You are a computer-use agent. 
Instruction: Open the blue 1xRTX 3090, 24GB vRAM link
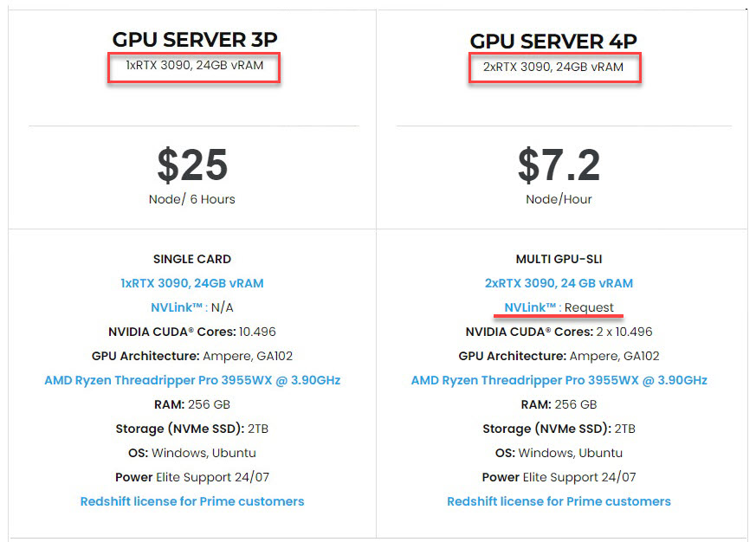(192, 283)
